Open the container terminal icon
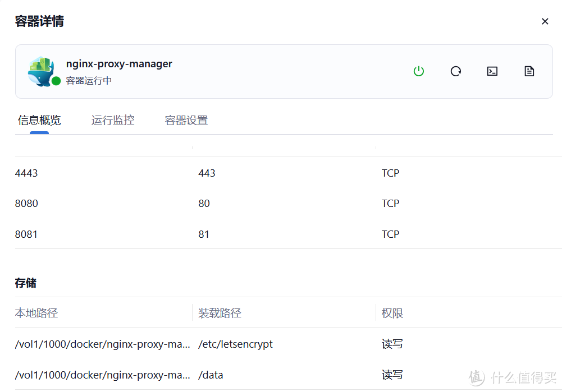This screenshot has height=392, width=562. 492,71
